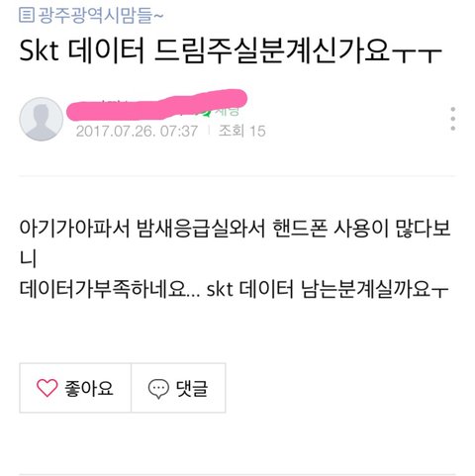Toggle the 좋아요 like button
This screenshot has height=476, width=475.
click(75, 388)
